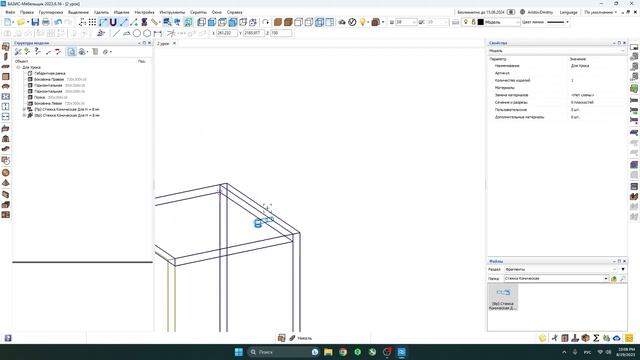The image size is (640, 360).
Task: Open the Правка menu
Action: point(27,12)
